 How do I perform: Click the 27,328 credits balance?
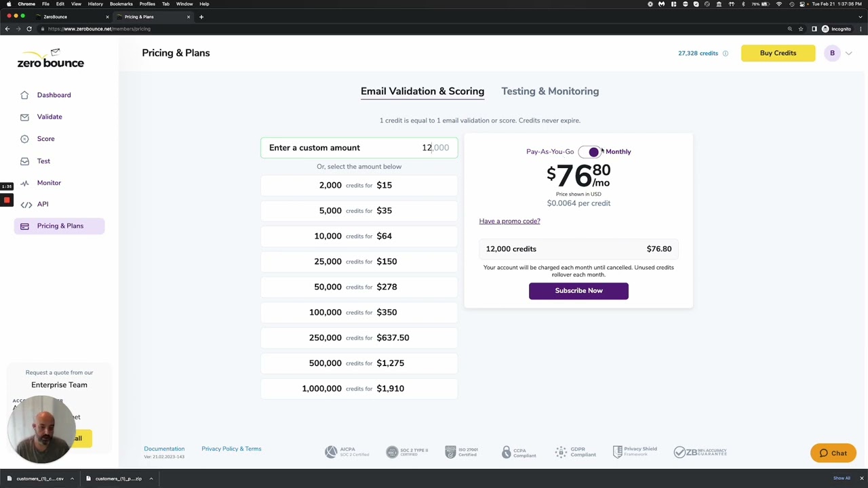pyautogui.click(x=698, y=53)
